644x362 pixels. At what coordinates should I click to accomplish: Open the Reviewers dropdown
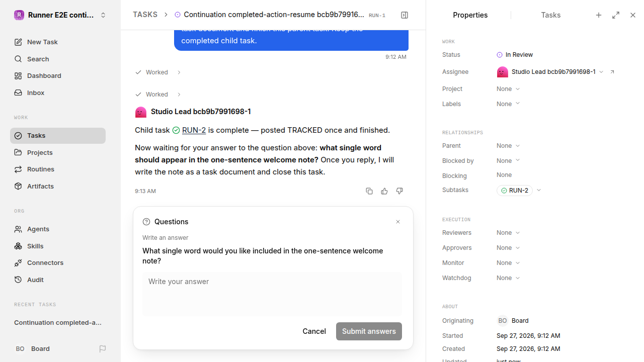508,233
